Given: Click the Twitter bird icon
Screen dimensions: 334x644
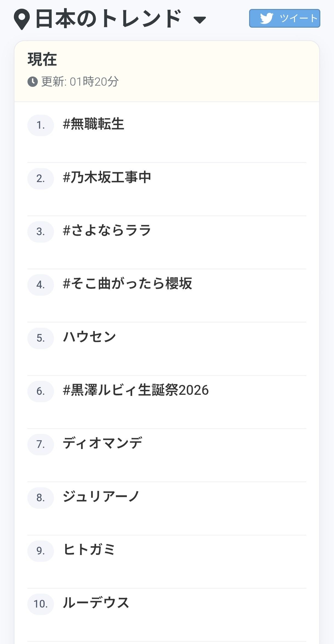Looking at the screenshot, I should pos(266,18).
